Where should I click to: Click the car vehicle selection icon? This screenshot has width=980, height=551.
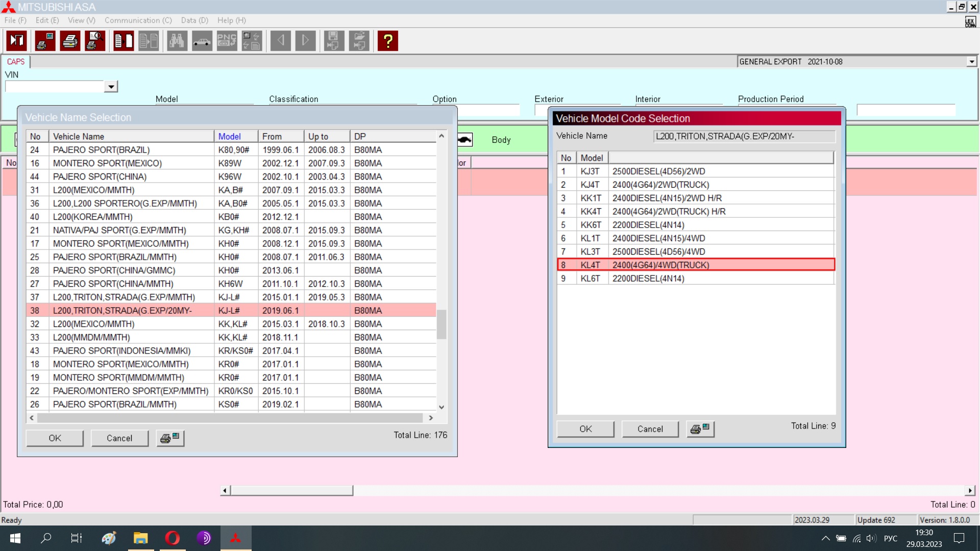coord(202,41)
